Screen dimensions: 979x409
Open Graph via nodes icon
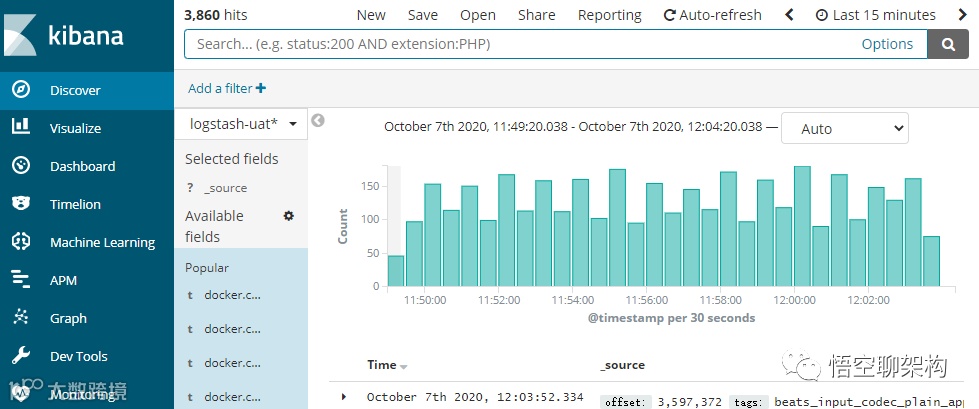point(21,318)
